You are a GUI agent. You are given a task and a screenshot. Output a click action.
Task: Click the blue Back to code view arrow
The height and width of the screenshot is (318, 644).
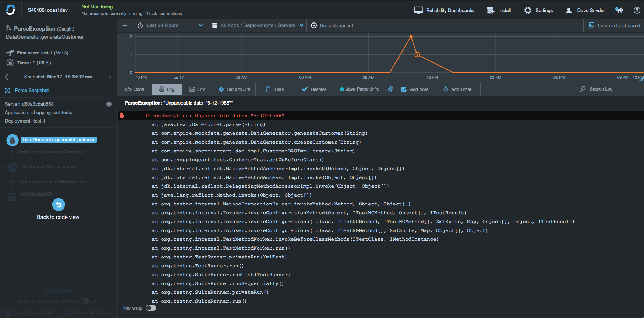click(x=59, y=205)
